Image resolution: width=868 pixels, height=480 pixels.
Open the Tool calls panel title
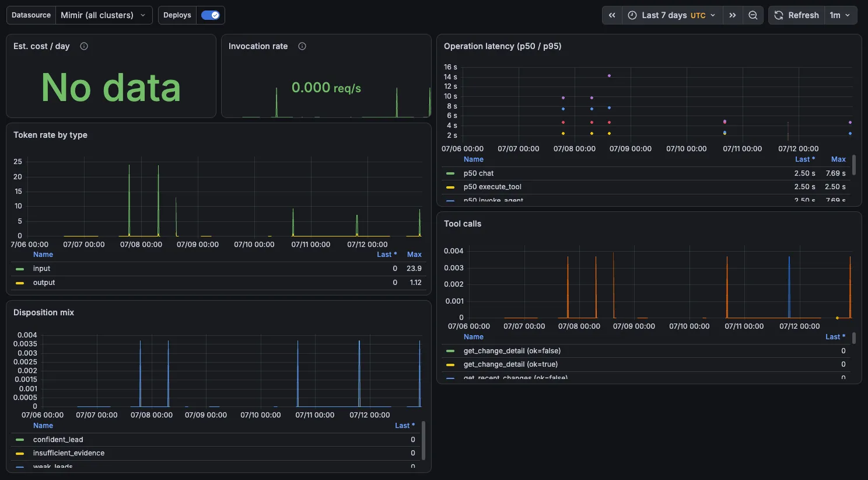[x=463, y=224]
